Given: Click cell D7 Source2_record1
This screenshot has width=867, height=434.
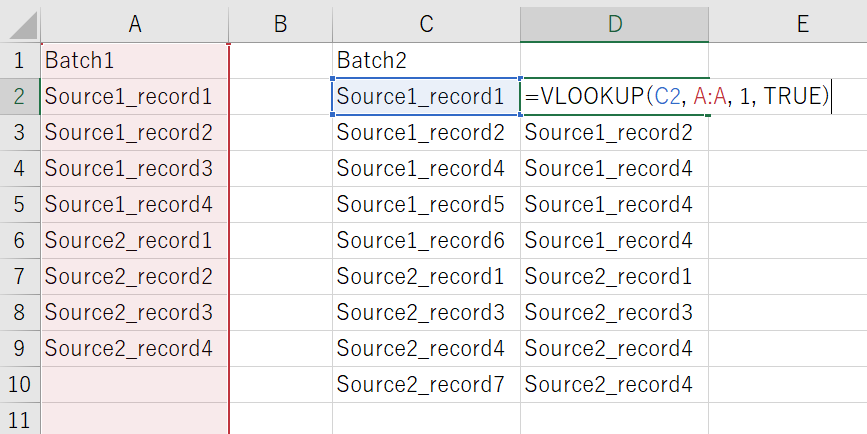Looking at the screenshot, I should click(614, 276).
